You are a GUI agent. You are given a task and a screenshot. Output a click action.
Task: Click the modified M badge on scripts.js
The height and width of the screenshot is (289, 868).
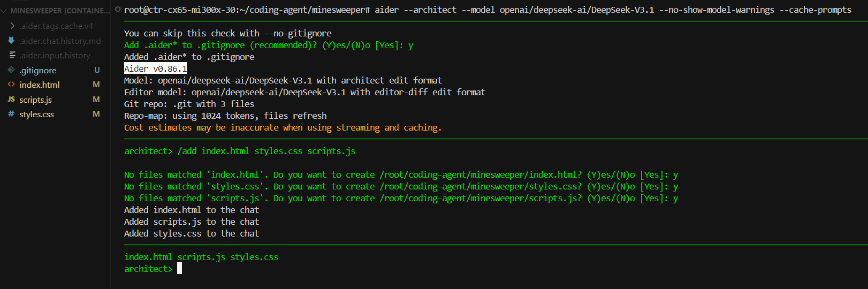pos(96,100)
